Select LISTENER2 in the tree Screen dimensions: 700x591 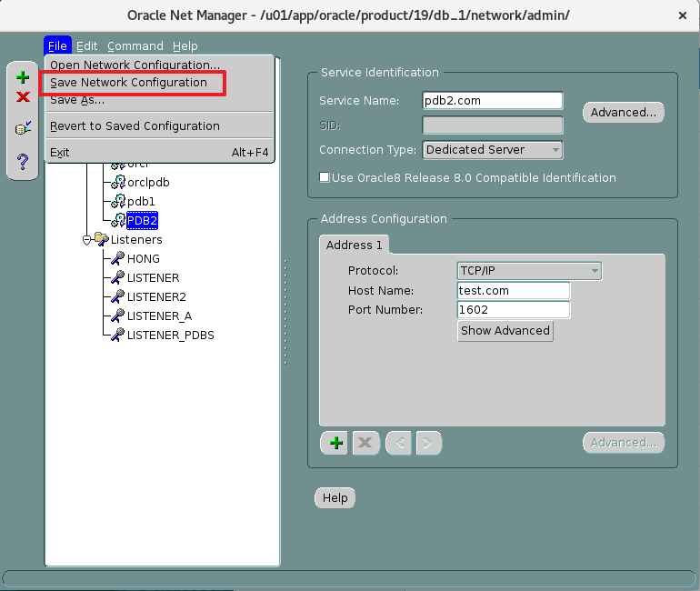(156, 296)
